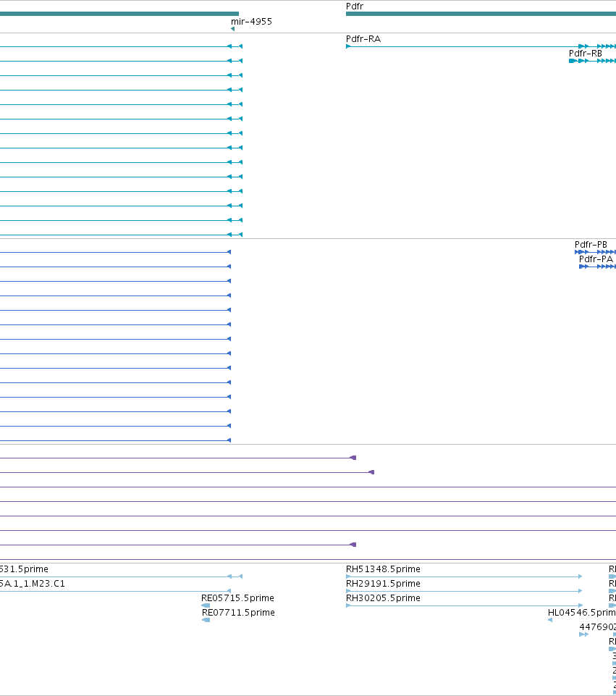
Task: Click the Pdfr-PB coding exon arrows
Action: [595, 252]
